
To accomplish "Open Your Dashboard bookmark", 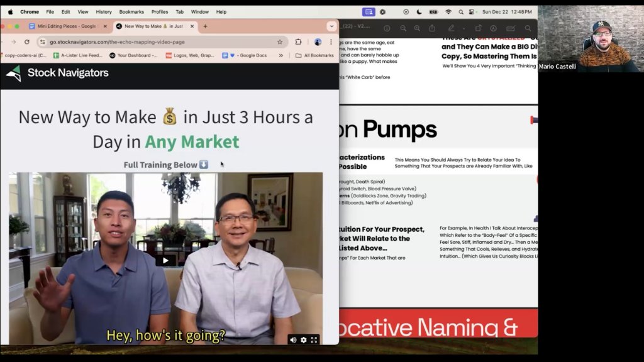I will click(x=133, y=55).
